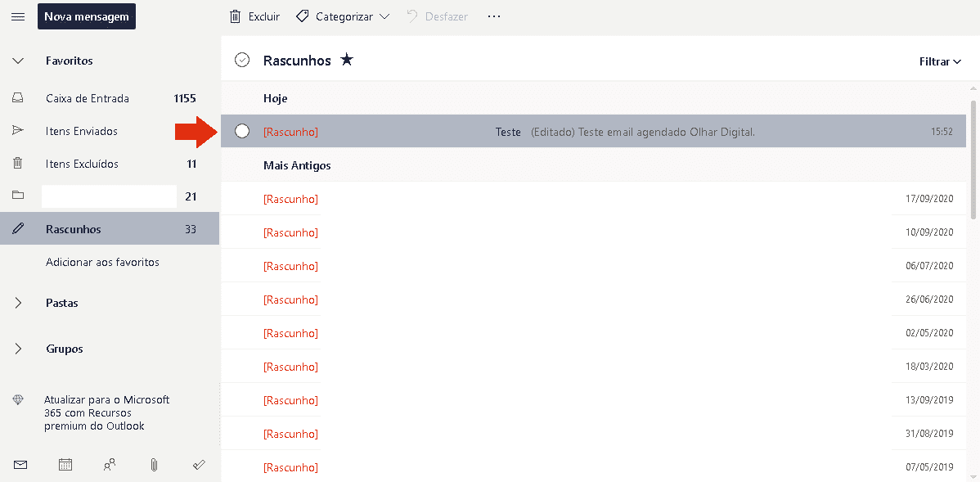Toggle the hamburger navigation menu

[18, 17]
